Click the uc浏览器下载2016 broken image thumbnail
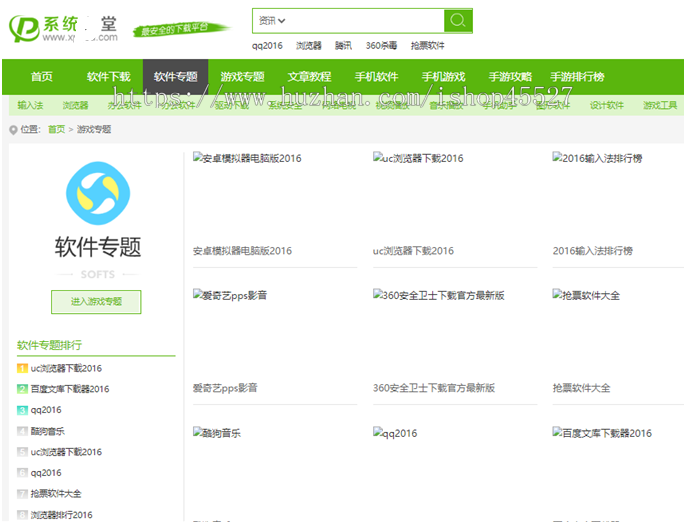 pyautogui.click(x=418, y=158)
